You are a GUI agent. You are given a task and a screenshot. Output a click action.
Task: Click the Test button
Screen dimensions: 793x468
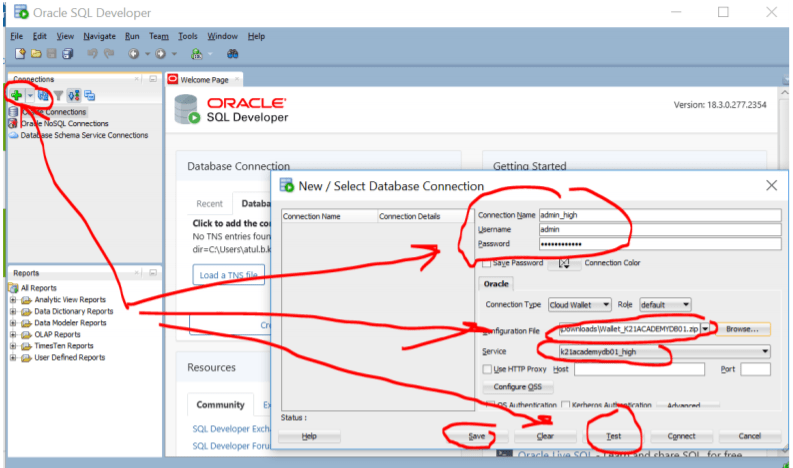[x=613, y=436]
